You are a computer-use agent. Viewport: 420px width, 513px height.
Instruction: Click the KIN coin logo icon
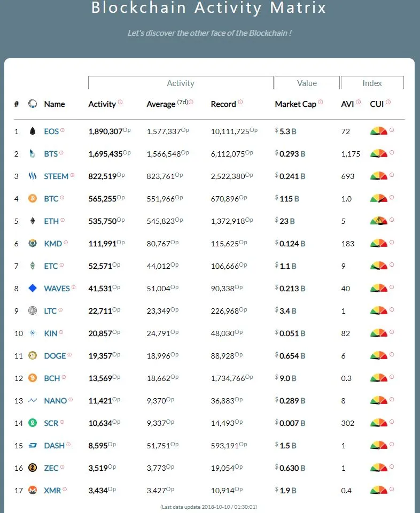(x=33, y=333)
